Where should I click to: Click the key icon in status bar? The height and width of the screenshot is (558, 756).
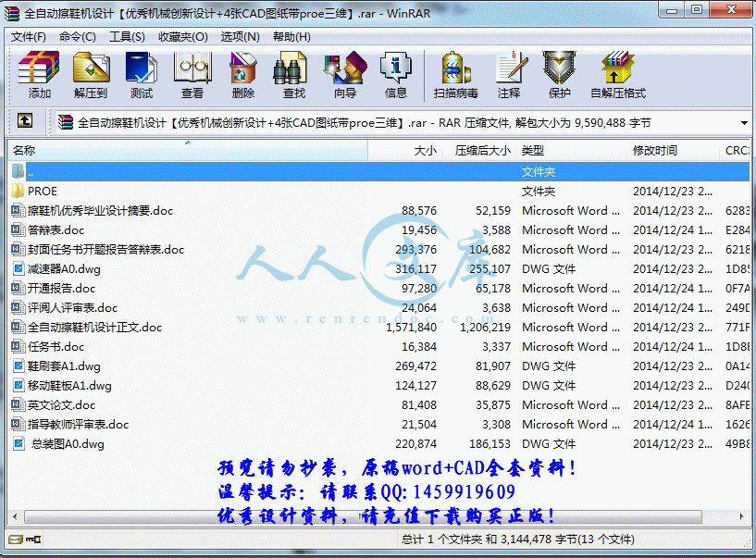pos(33,539)
